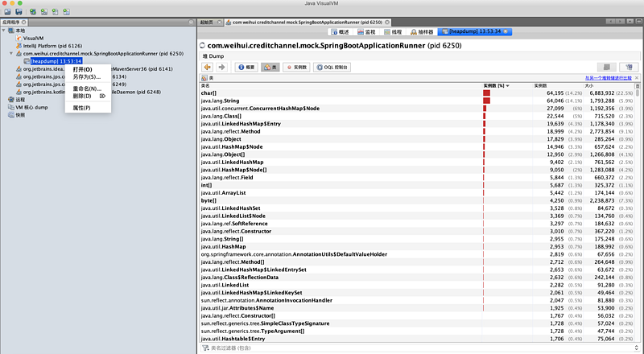This screenshot has width=644, height=354.
Task: Click the save-disk icon in main toolbar
Action: (19, 12)
